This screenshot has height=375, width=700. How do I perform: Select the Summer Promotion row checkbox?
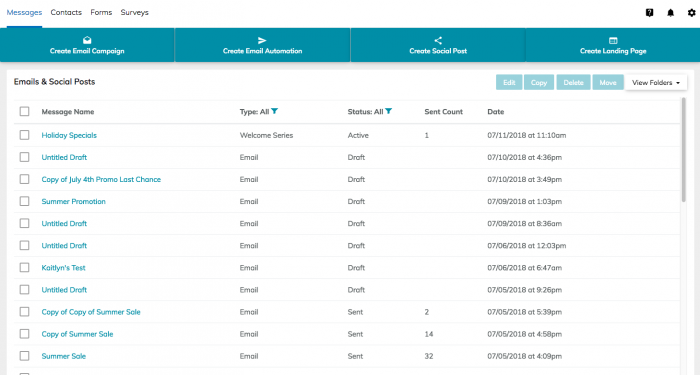[25, 201]
